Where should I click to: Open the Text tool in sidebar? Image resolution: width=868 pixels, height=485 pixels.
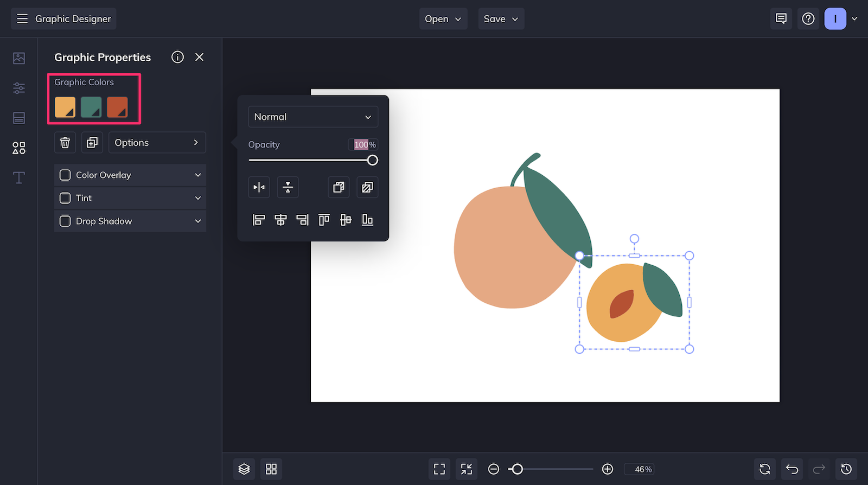coord(19,177)
